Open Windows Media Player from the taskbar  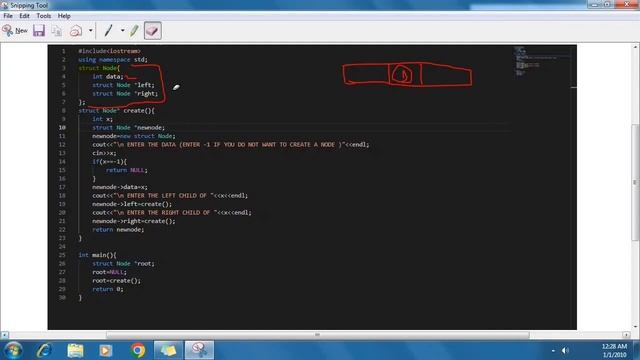tap(106, 350)
